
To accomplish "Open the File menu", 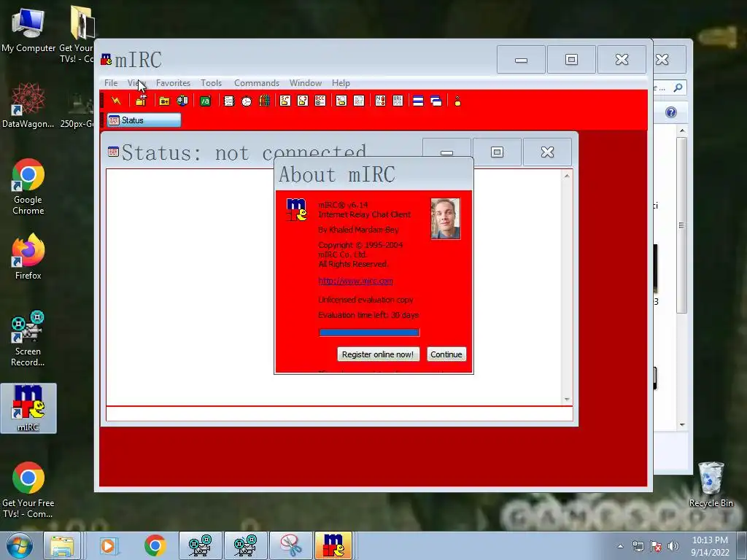I will pyautogui.click(x=111, y=83).
